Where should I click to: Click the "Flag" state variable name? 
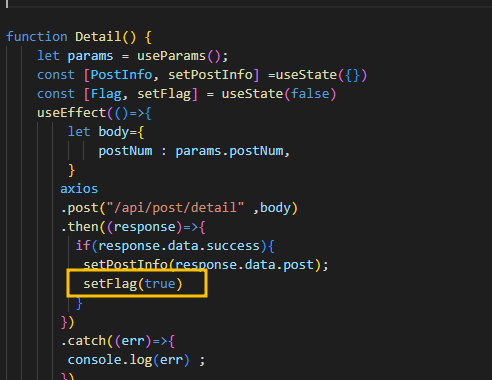(106, 94)
